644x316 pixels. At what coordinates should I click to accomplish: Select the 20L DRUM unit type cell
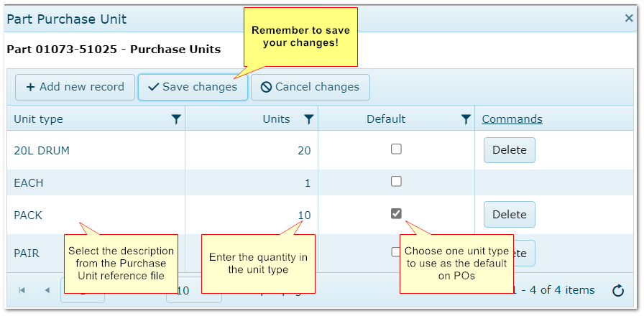[42, 151]
